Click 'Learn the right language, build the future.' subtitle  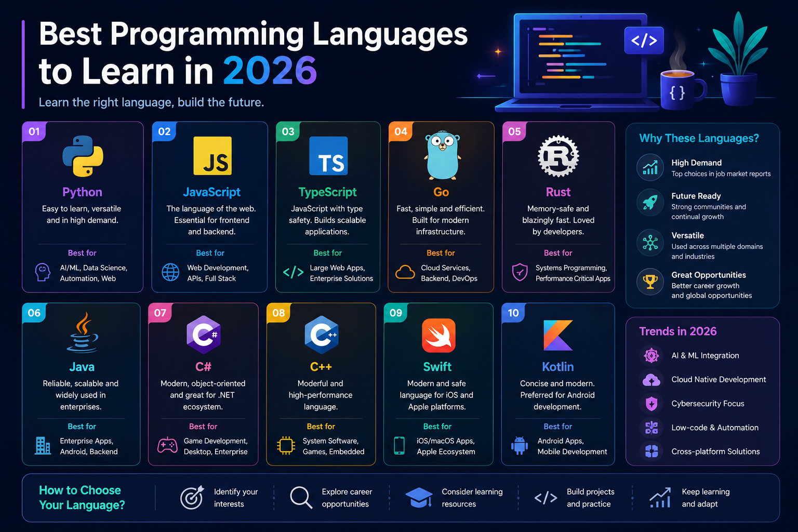click(151, 102)
